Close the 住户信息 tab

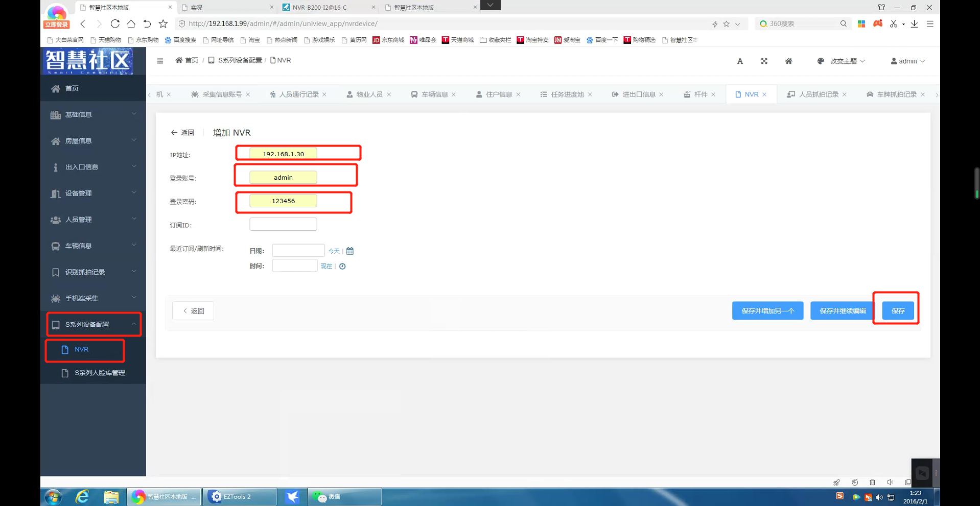[x=518, y=94]
